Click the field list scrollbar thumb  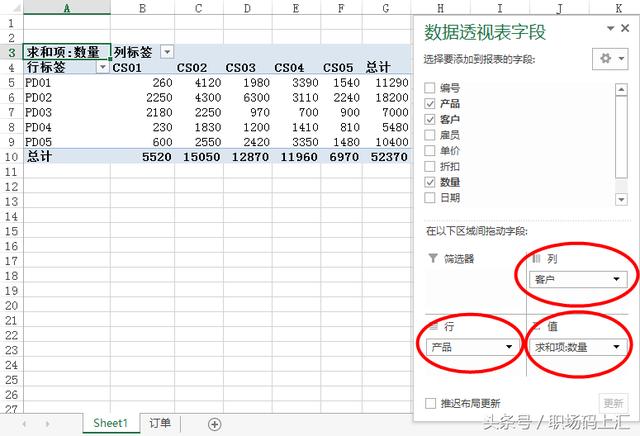tap(621, 137)
